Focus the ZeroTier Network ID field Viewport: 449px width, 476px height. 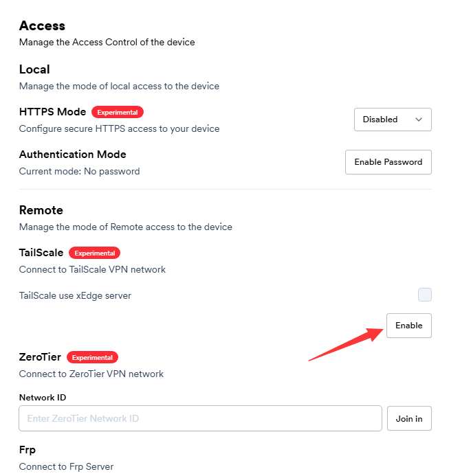click(x=200, y=418)
